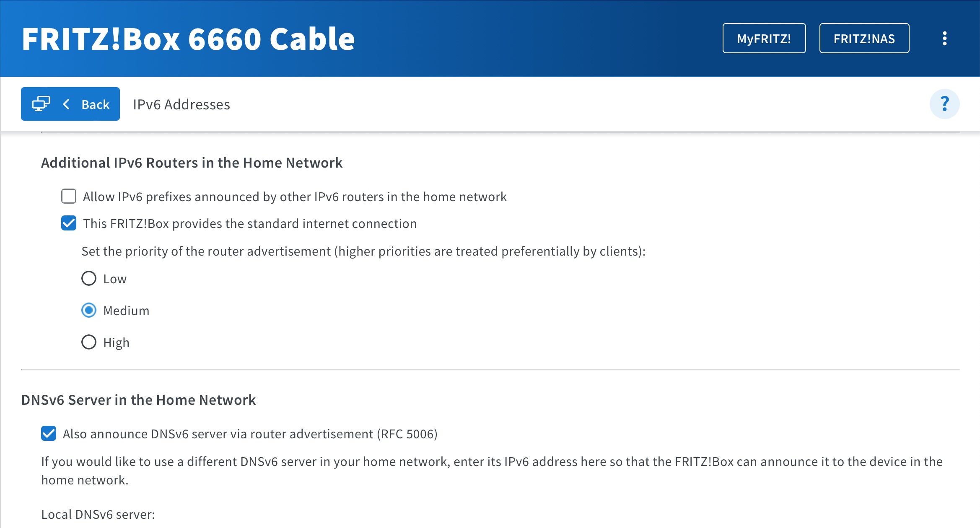The width and height of the screenshot is (980, 528).
Task: Click the home network computer icon
Action: (41, 104)
